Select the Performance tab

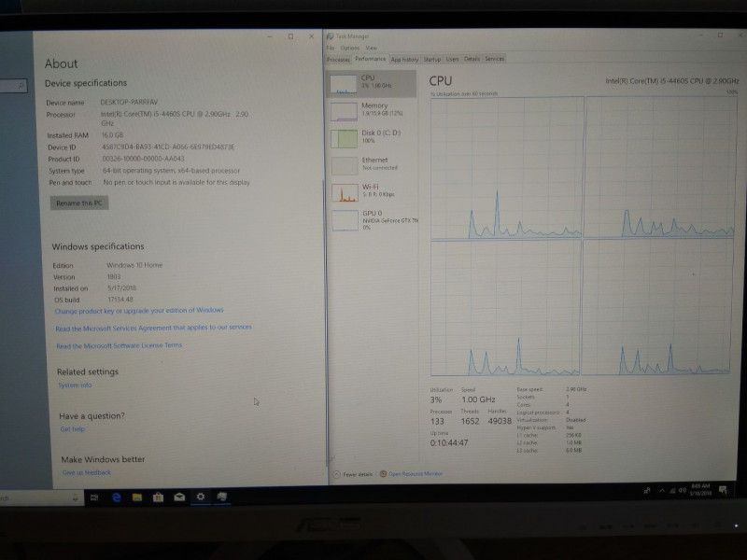[x=370, y=59]
